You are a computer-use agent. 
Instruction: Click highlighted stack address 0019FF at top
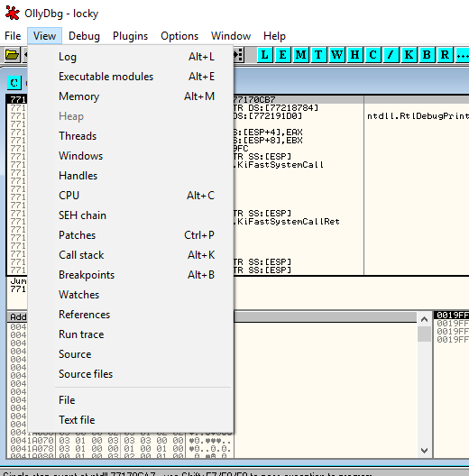(452, 316)
